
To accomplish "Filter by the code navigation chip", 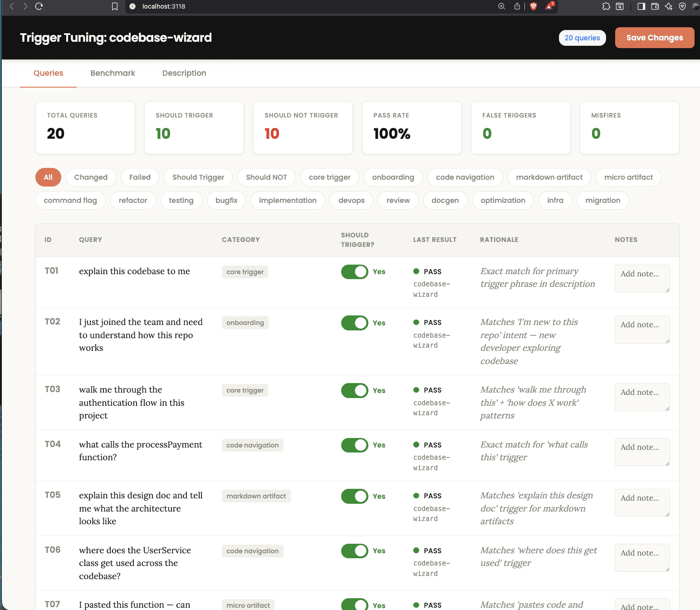I will (465, 177).
